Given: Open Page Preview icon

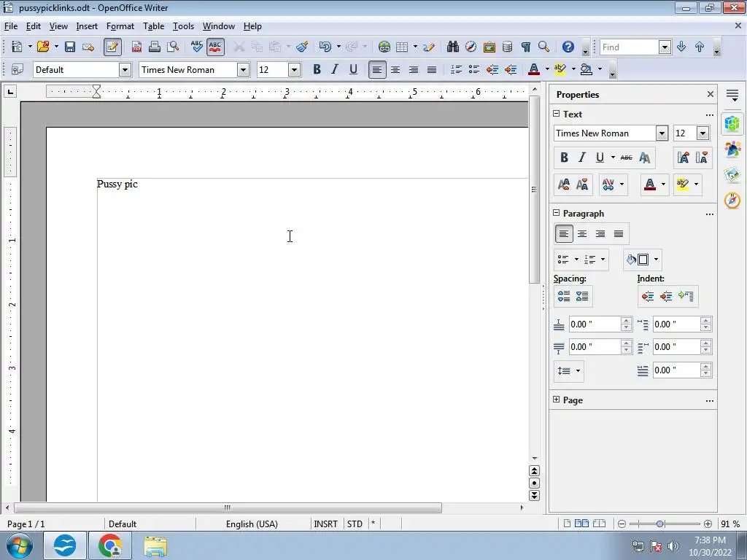Looking at the screenshot, I should click(x=173, y=47).
